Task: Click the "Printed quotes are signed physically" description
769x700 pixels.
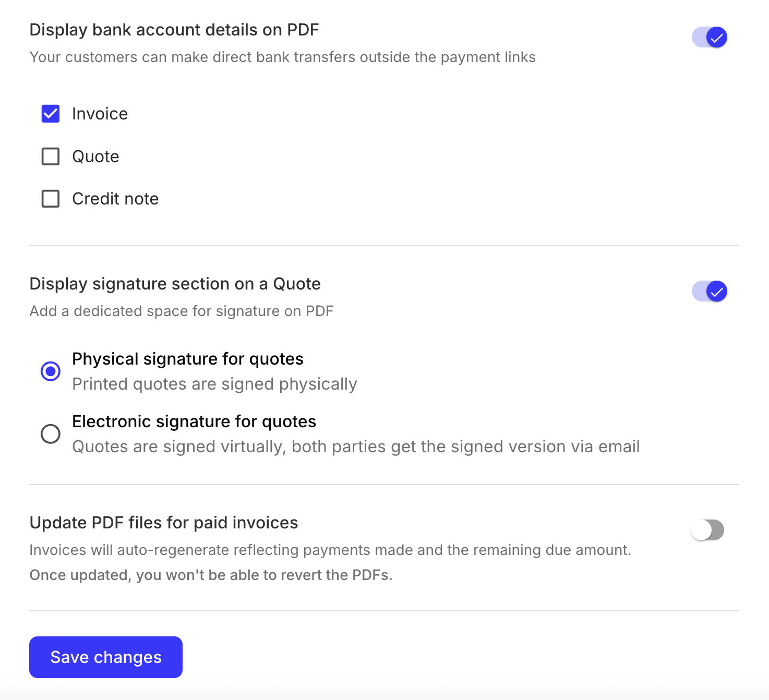Action: click(x=214, y=384)
